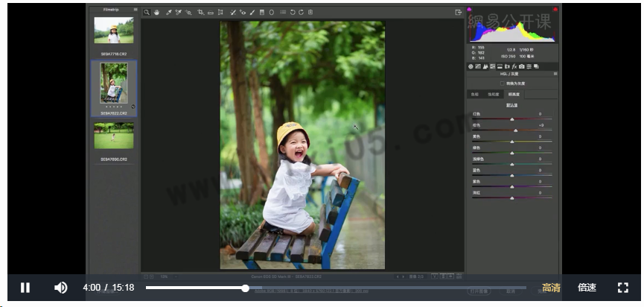Click the 高清 video quality button
644x307 pixels.
coord(551,288)
